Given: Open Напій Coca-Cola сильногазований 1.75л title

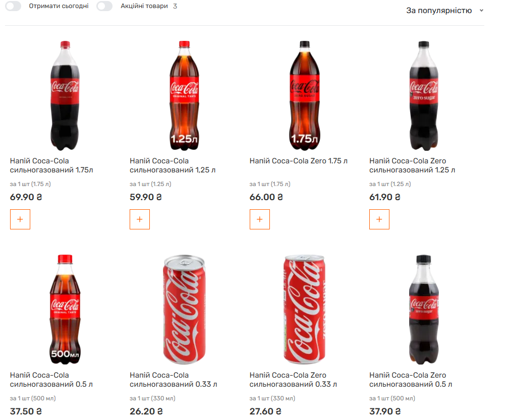Looking at the screenshot, I should click(51, 165).
